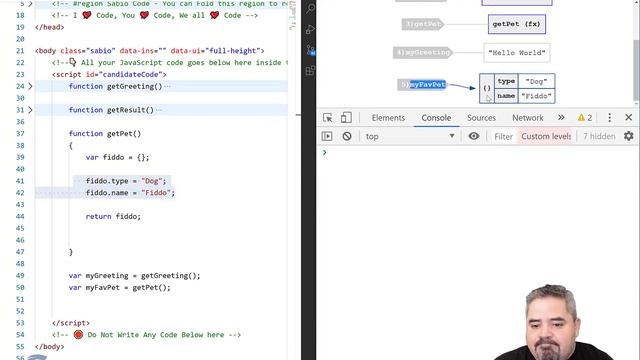Viewport: 640px width, 360px height.
Task: Click the closing </head> tag
Action: point(49,27)
